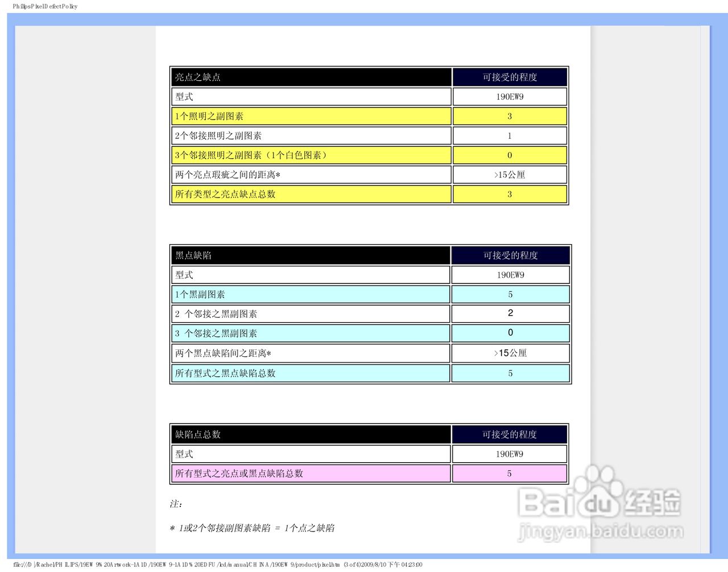Viewport: 728px width, 572px height.
Task: Select value '5' for 所有型式之黑点缺陷总数
Action: [510, 373]
